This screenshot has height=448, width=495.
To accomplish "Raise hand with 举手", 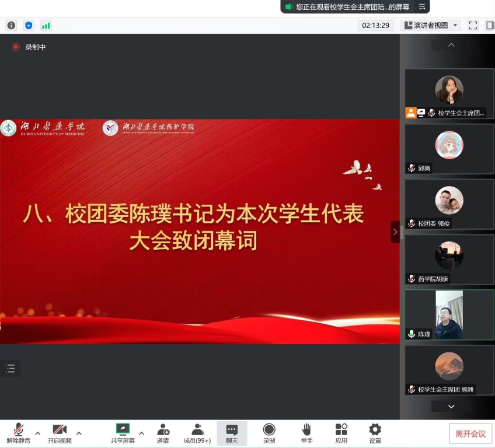I will point(306,433).
